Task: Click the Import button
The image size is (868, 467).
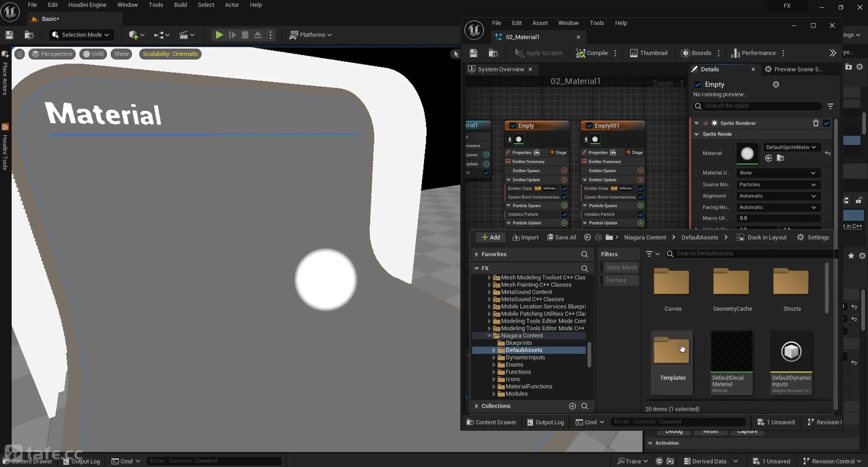Action: pyautogui.click(x=525, y=237)
